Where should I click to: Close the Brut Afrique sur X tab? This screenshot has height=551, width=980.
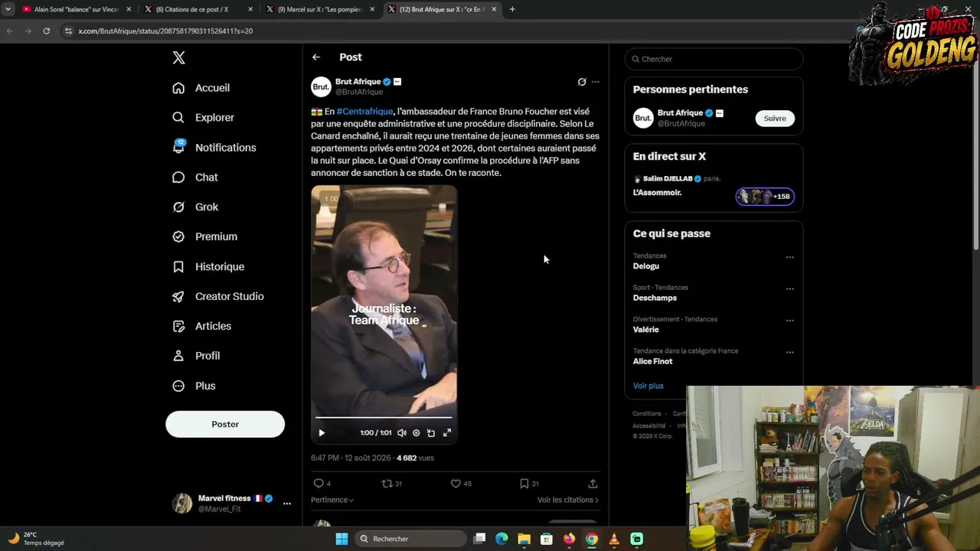click(494, 9)
